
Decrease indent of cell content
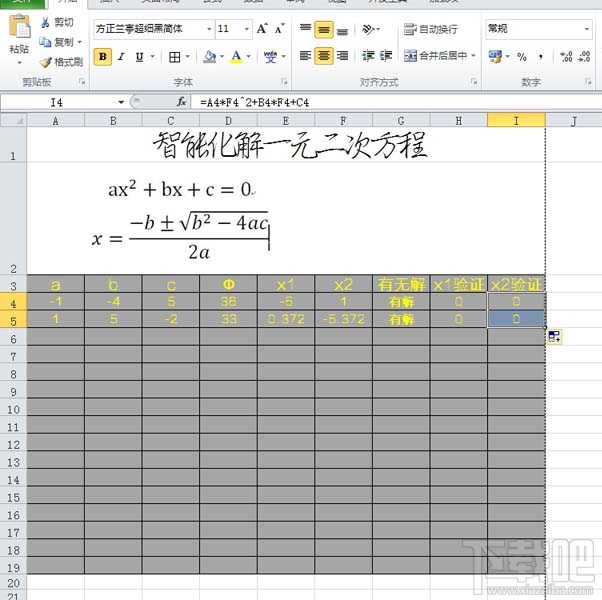click(368, 56)
